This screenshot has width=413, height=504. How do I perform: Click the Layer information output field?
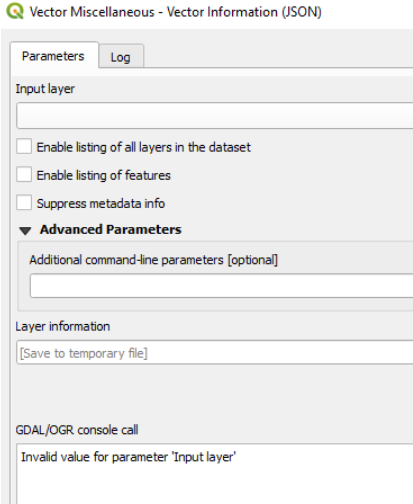(x=215, y=353)
